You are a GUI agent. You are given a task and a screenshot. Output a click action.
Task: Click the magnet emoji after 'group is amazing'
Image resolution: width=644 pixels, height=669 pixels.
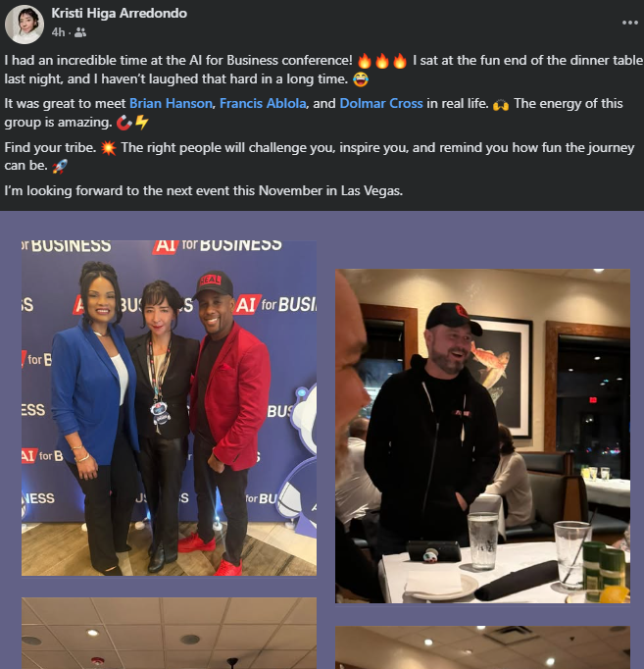[124, 123]
